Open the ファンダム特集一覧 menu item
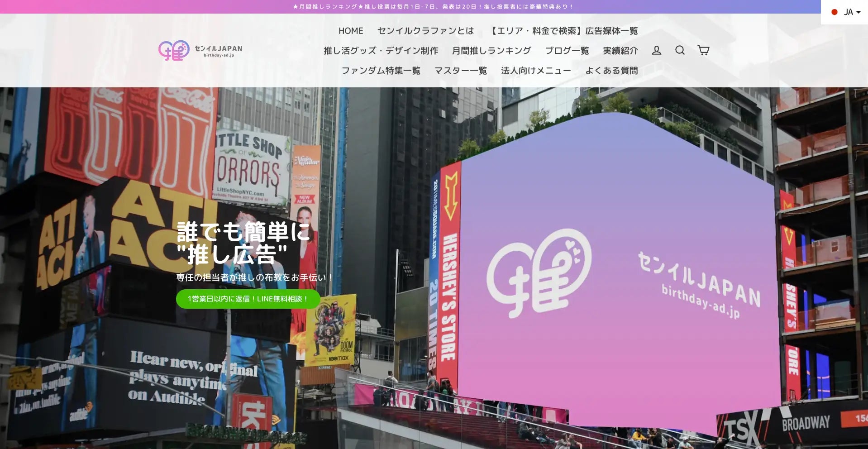 tap(381, 71)
